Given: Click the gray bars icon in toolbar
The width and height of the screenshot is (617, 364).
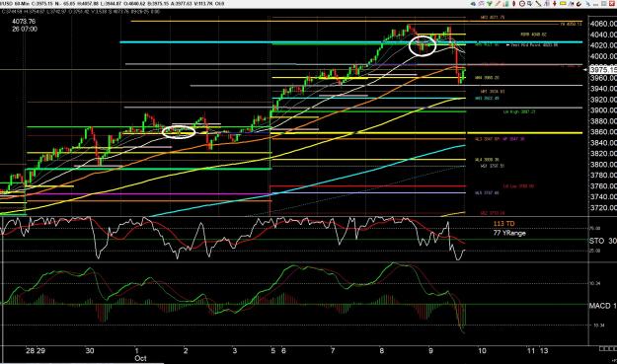Looking at the screenshot, I should coord(547,4).
